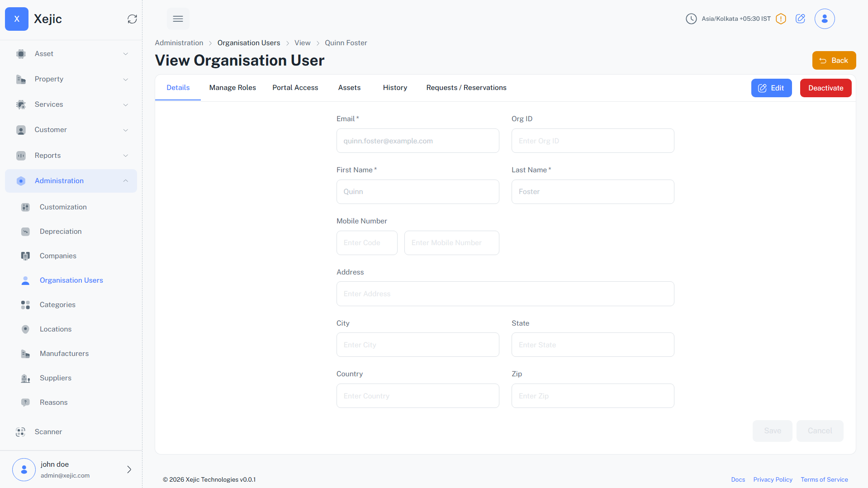
Task: Click the Organisation Users person icon
Action: tap(25, 280)
